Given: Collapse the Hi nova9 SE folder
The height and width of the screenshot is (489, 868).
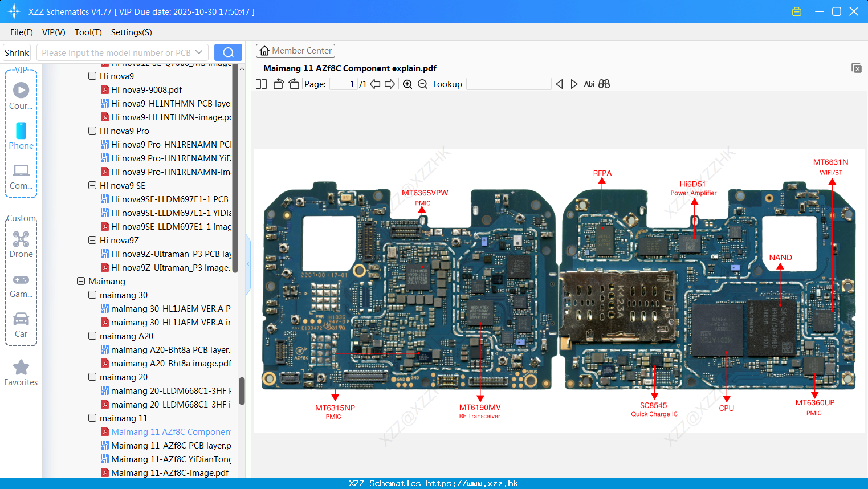Looking at the screenshot, I should 92,185.
